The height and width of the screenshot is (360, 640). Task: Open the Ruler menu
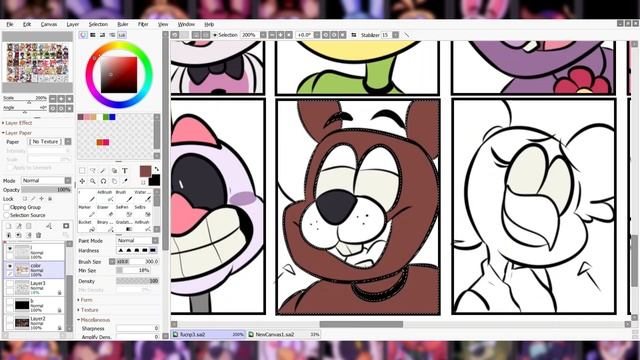coord(123,24)
